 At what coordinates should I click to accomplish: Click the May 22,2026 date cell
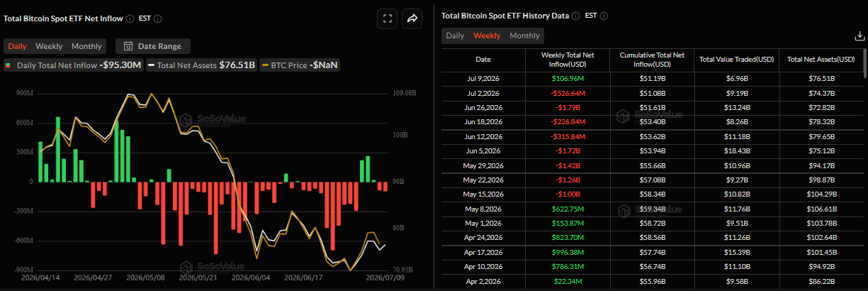click(483, 180)
